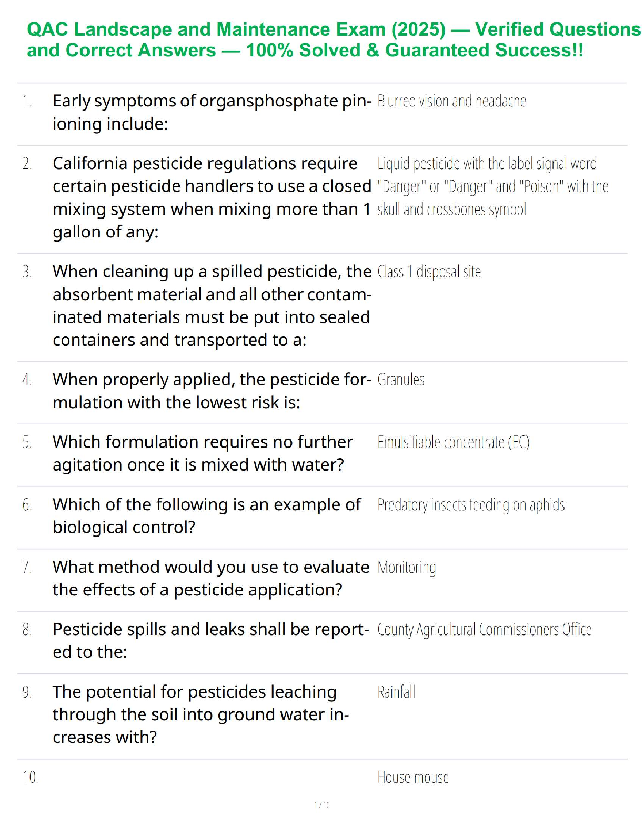Click question 1 about organophosphate poisoning symptoms

point(212,112)
